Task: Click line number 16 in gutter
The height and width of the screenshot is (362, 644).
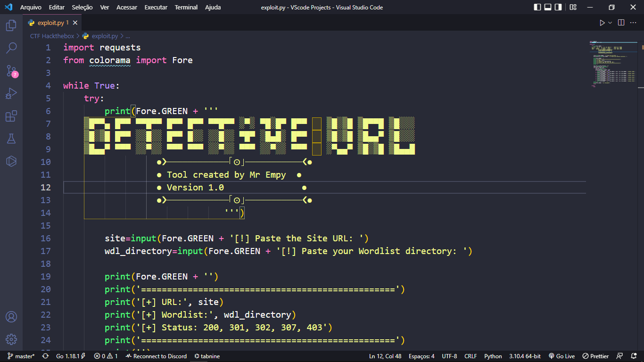Action: click(x=46, y=238)
